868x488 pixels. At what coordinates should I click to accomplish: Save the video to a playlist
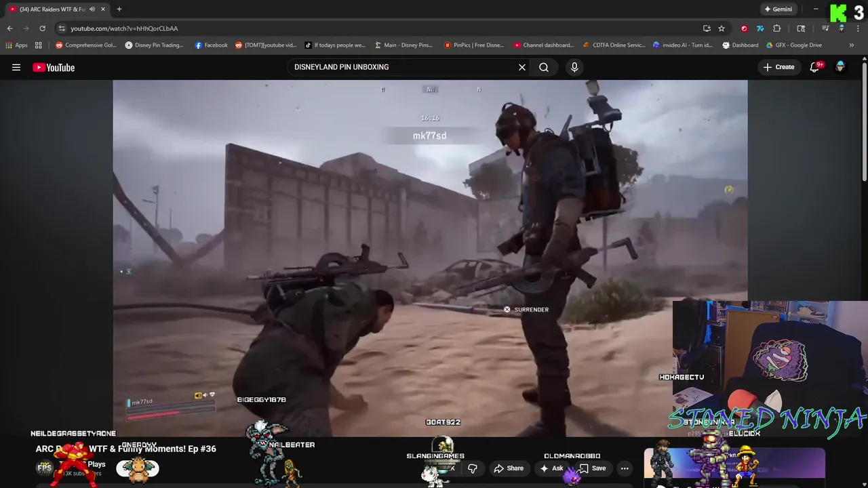(x=592, y=468)
